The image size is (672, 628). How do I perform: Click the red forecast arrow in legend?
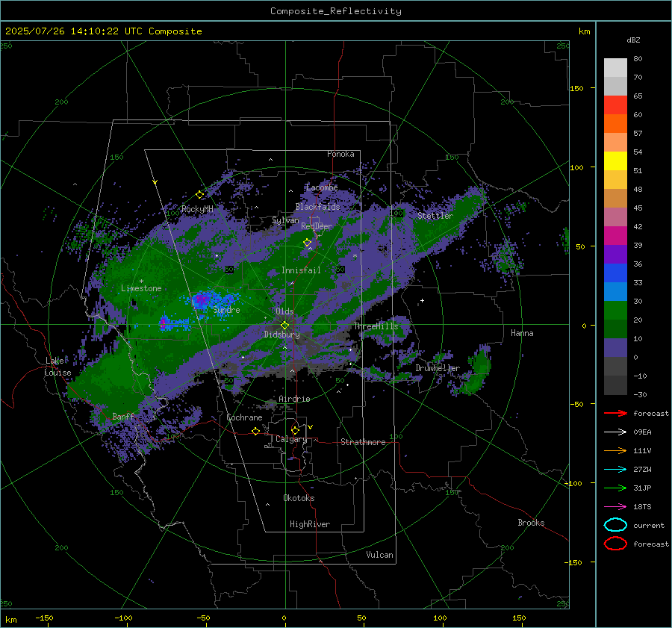[x=615, y=413]
